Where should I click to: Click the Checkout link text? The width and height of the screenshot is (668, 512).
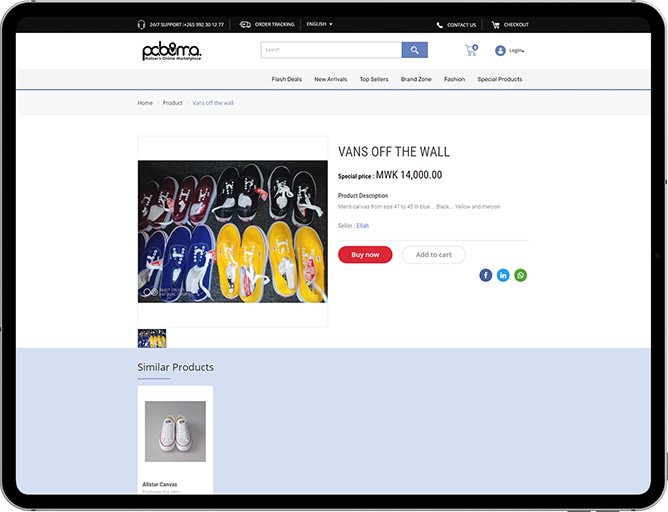pyautogui.click(x=516, y=25)
